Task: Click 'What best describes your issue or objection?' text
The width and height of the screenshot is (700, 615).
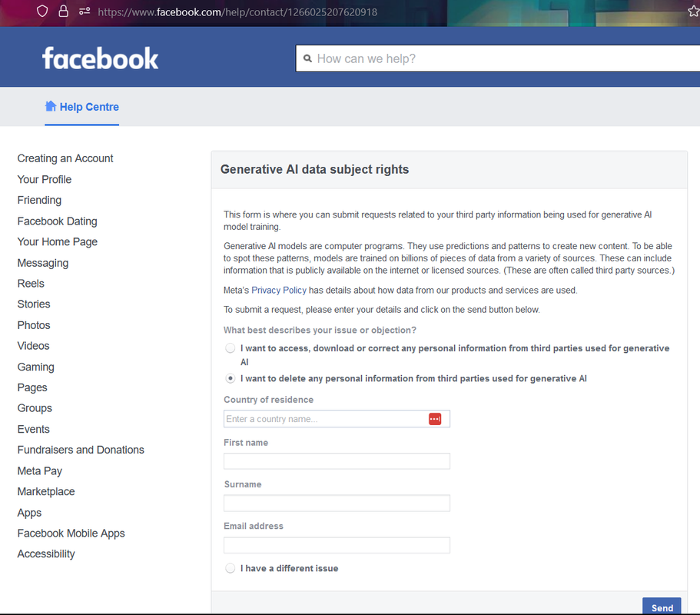Action: pos(320,330)
